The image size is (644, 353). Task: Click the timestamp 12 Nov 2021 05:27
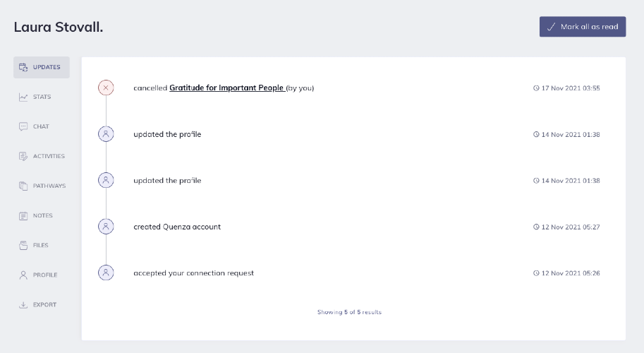[x=571, y=227]
